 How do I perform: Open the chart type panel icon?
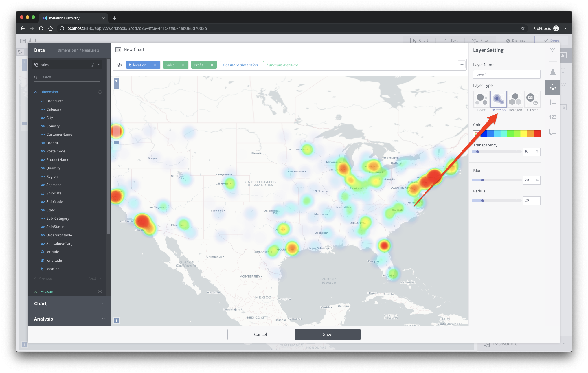tap(552, 72)
